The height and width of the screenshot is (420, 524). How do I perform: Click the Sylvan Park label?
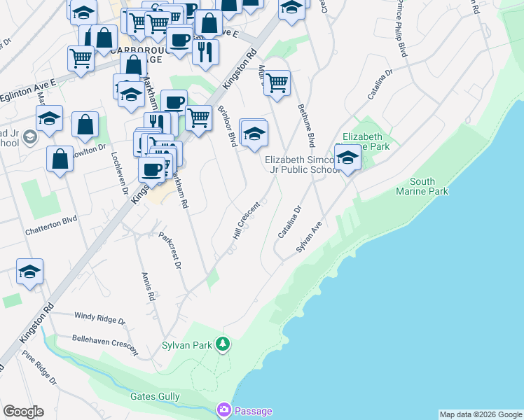pos(187,345)
